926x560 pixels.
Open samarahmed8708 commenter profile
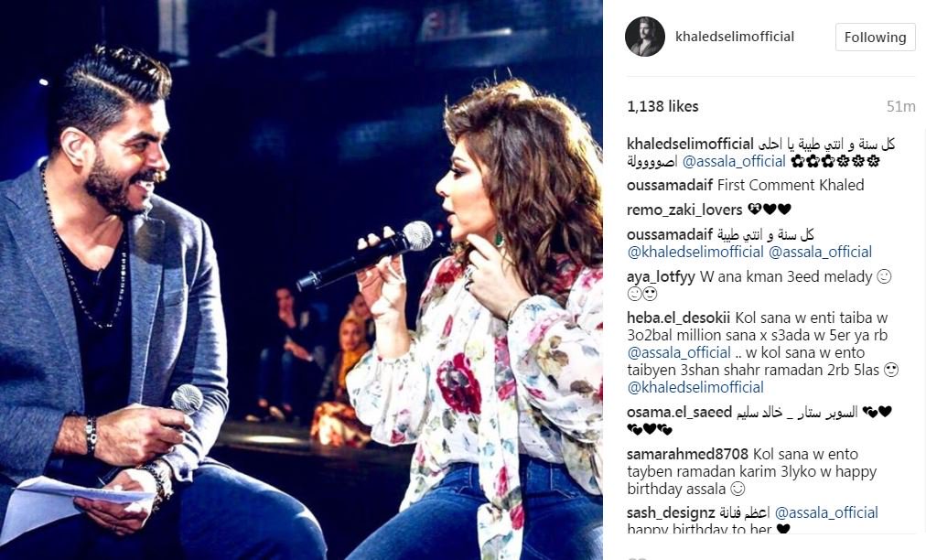click(687, 454)
